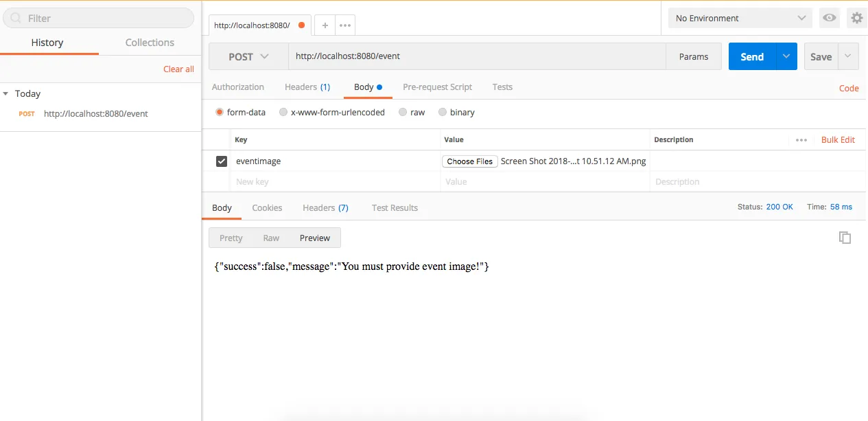
Task: Open the response Cookies tab
Action: tap(267, 208)
